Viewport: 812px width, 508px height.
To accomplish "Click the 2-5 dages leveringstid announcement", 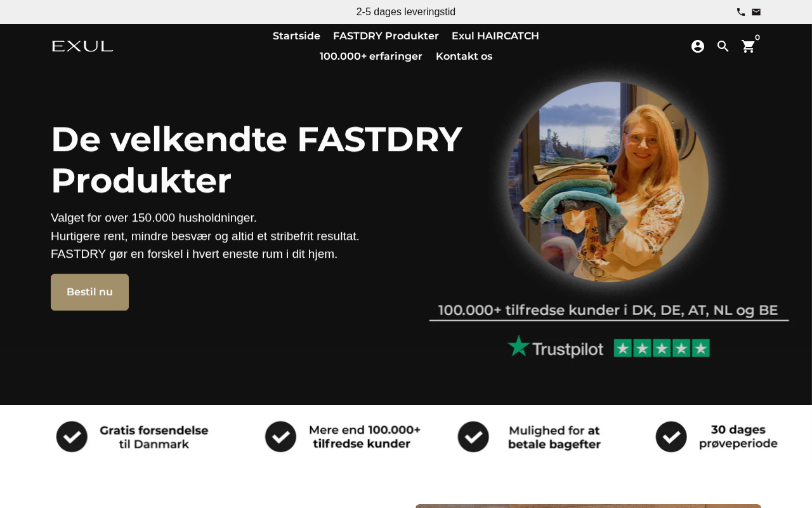I will point(406,12).
